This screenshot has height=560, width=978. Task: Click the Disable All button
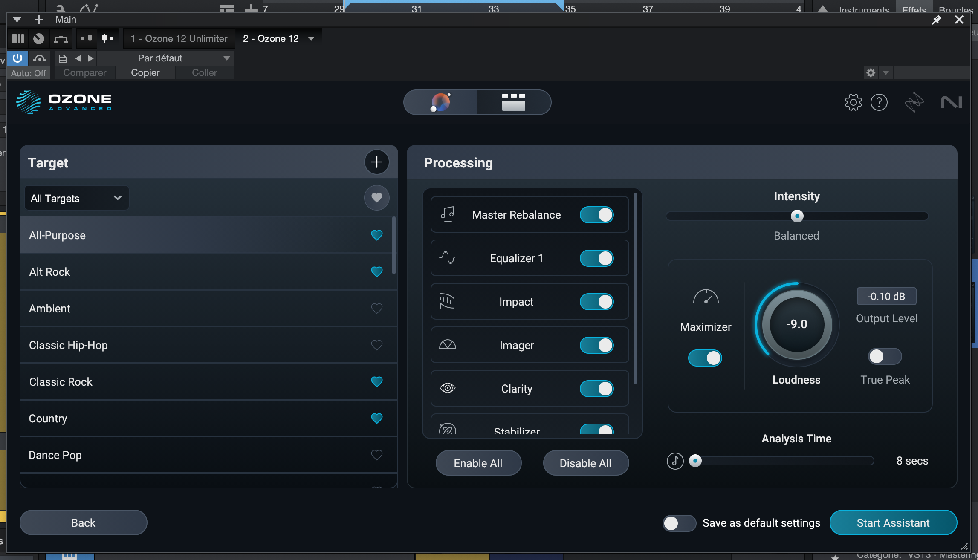[585, 463]
